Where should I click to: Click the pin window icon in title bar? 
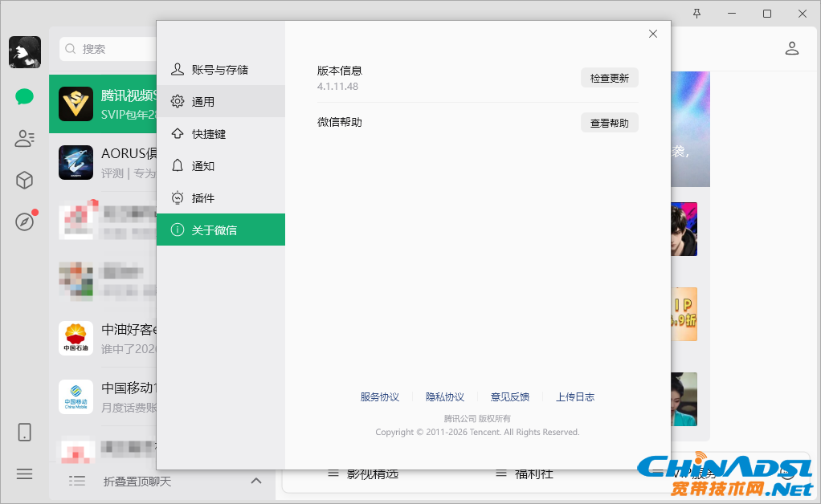pyautogui.click(x=697, y=14)
